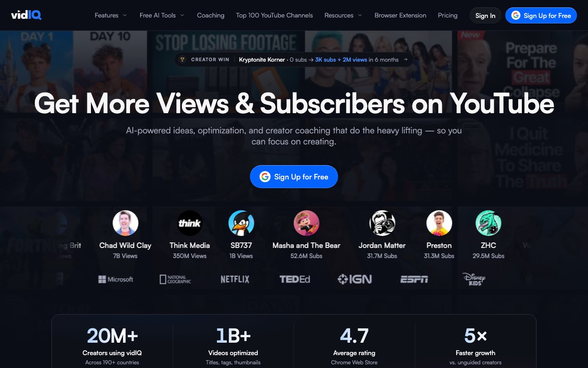The width and height of the screenshot is (588, 368).
Task: Click the IGN logo
Action: [x=355, y=279]
